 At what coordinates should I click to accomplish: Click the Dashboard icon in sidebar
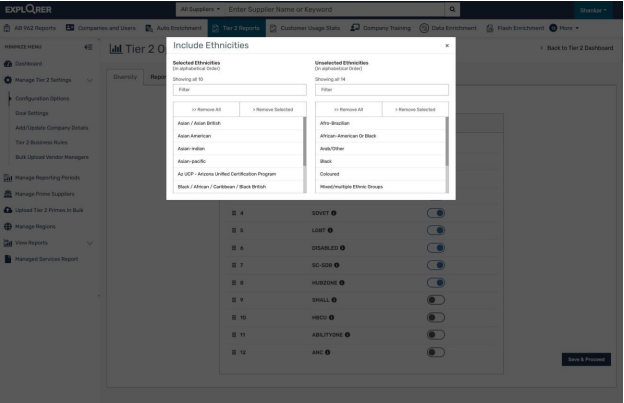[x=8, y=63]
